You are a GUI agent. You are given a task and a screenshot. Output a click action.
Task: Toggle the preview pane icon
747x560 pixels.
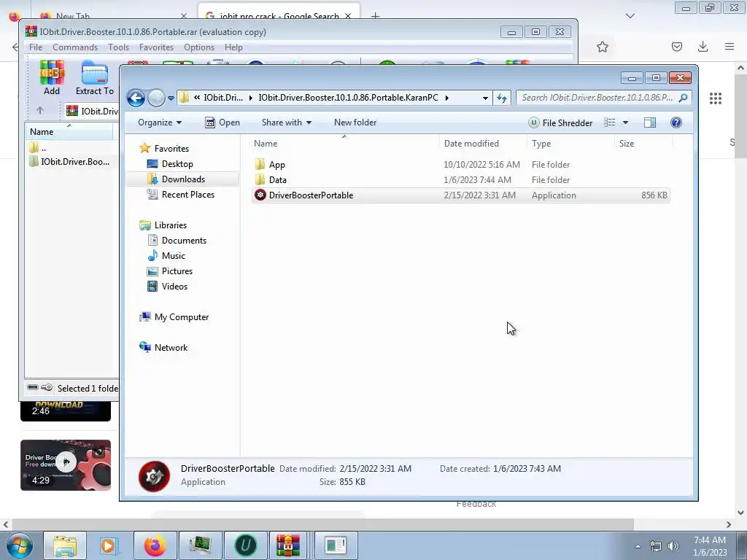coord(650,122)
